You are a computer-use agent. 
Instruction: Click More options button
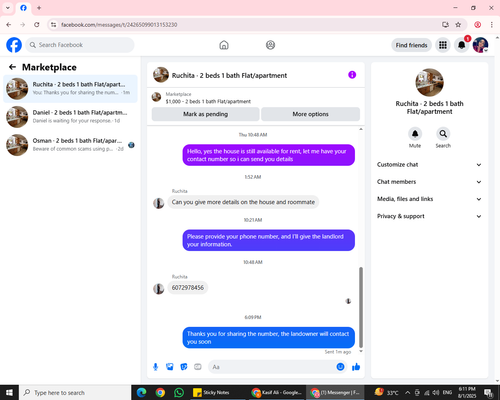310,114
